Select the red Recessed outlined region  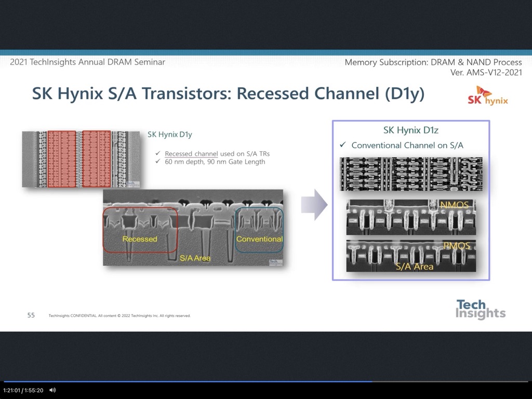[140, 230]
